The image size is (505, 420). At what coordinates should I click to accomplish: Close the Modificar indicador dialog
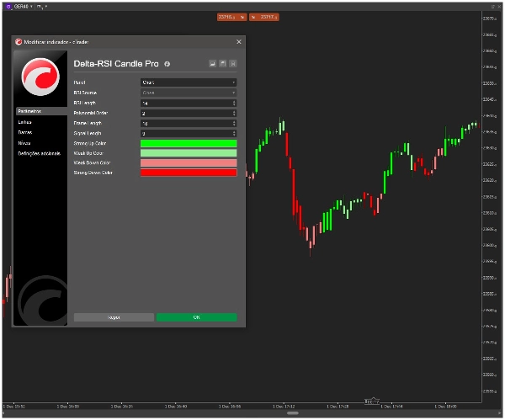tap(239, 42)
